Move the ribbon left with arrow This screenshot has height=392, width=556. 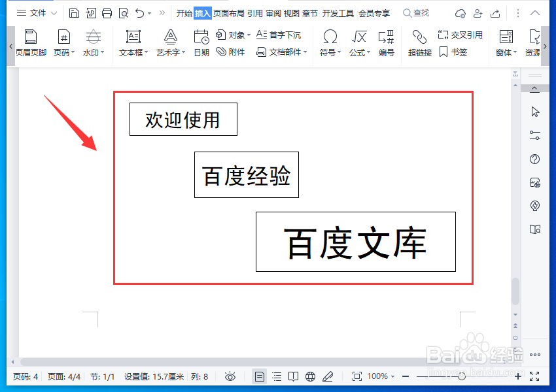point(11,46)
